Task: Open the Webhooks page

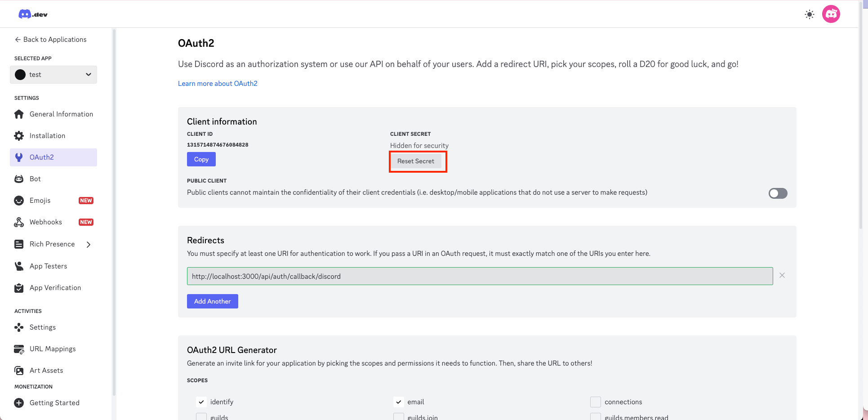Action: point(53,222)
